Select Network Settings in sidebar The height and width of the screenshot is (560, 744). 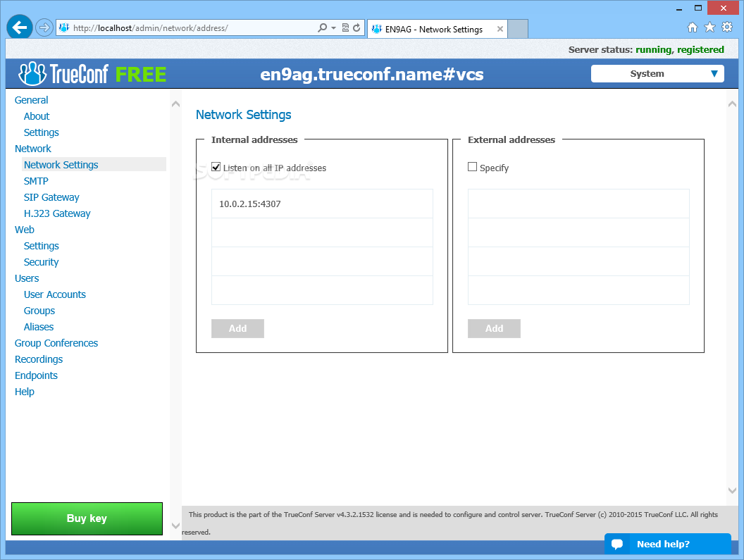[61, 165]
